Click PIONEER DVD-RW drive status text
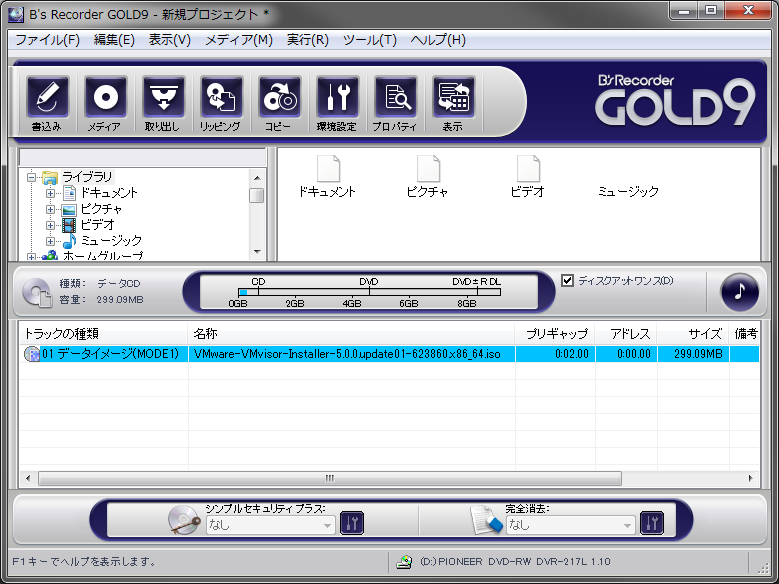The image size is (779, 584). coord(515,562)
